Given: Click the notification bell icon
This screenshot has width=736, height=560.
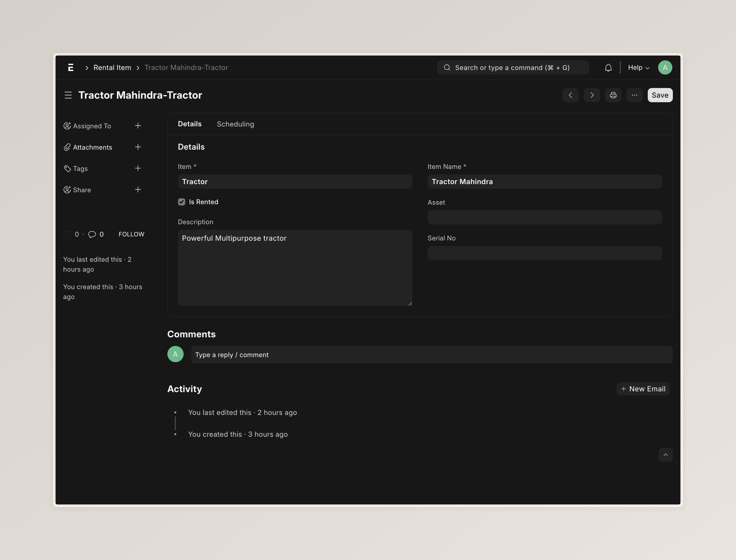Looking at the screenshot, I should pyautogui.click(x=608, y=68).
